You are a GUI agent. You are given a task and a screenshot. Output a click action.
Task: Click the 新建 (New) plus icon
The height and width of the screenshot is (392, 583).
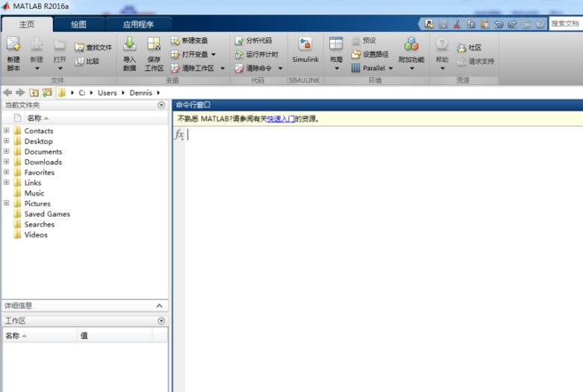tap(37, 44)
